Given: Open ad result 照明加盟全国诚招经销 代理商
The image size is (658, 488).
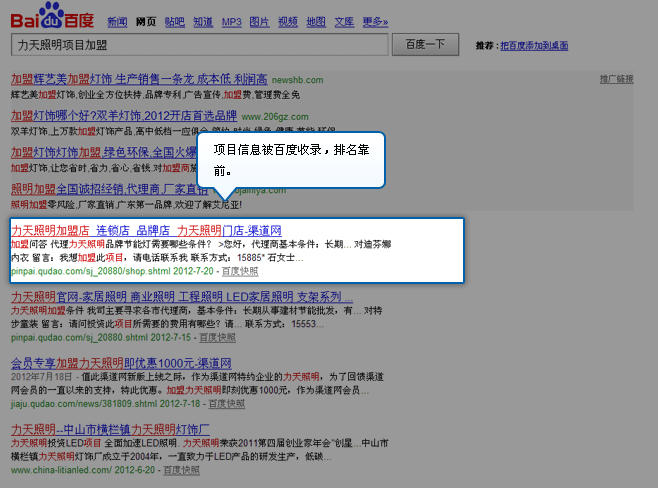Looking at the screenshot, I should (x=109, y=189).
